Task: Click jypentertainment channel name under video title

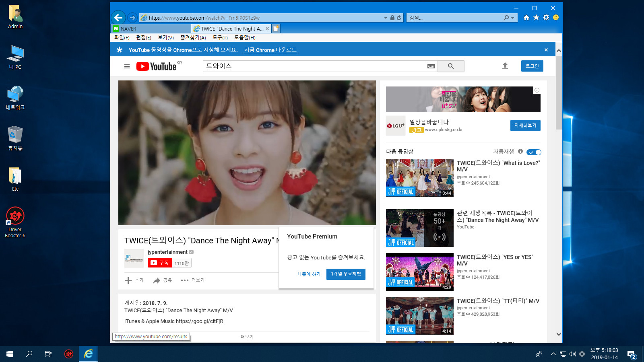Action: coord(167,252)
